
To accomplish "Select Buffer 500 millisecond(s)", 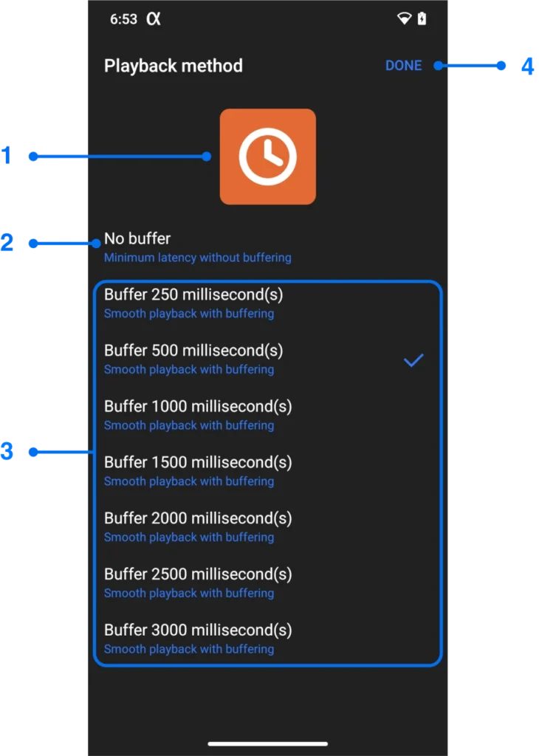I will [193, 350].
